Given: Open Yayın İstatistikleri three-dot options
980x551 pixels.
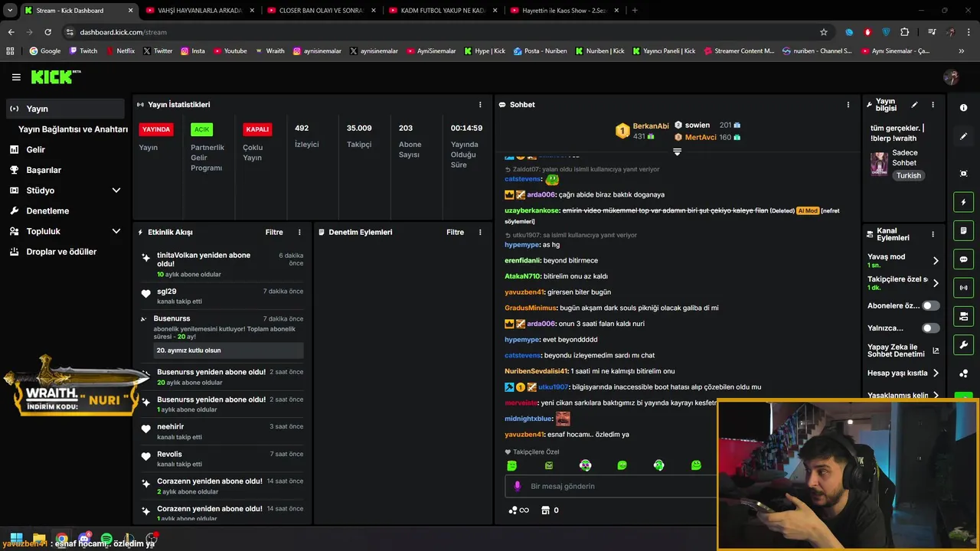Looking at the screenshot, I should tap(480, 105).
